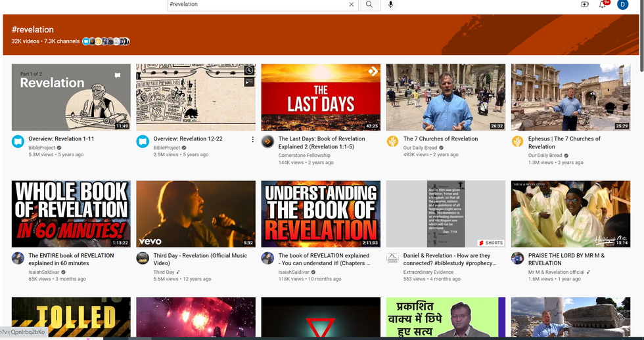Play Understanding the Book of Revelation thumbnail

click(x=321, y=214)
